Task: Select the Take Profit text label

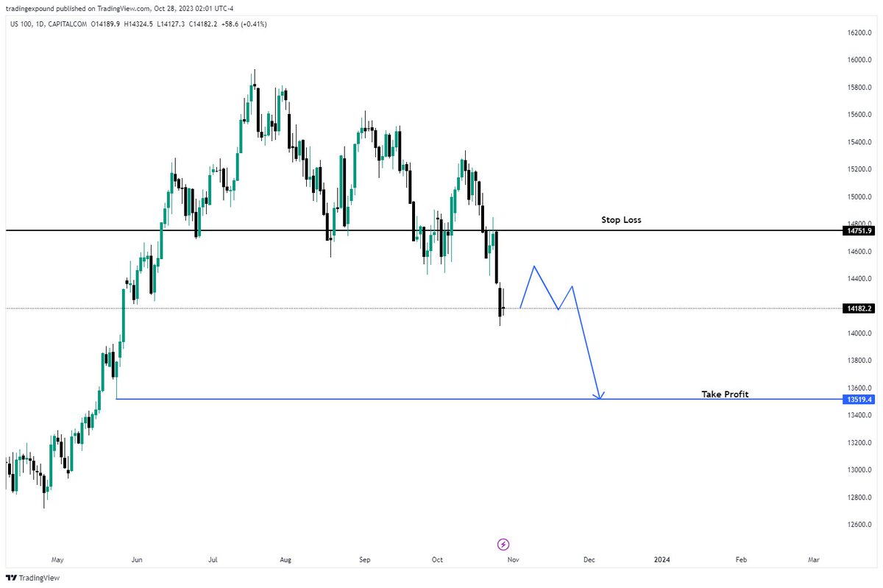Action: (x=725, y=394)
